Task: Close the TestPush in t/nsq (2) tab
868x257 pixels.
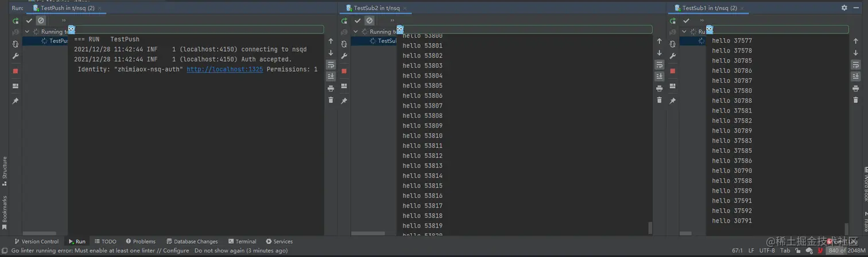Action: click(100, 8)
